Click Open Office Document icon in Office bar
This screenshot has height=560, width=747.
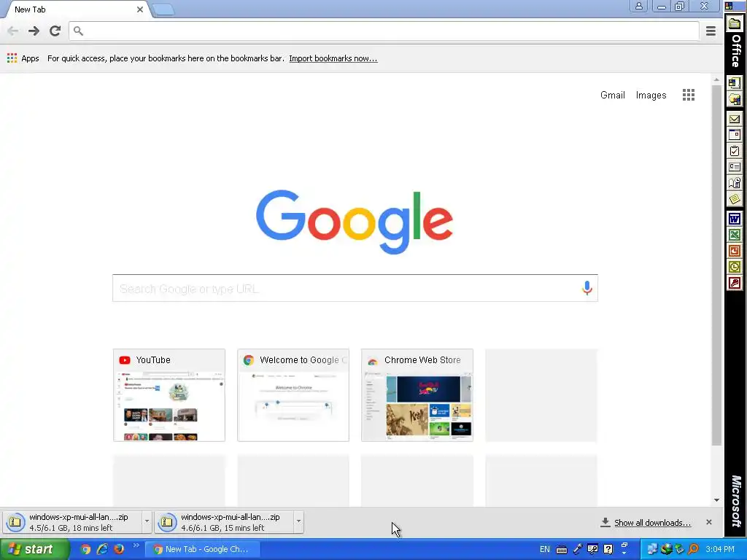[x=735, y=99]
